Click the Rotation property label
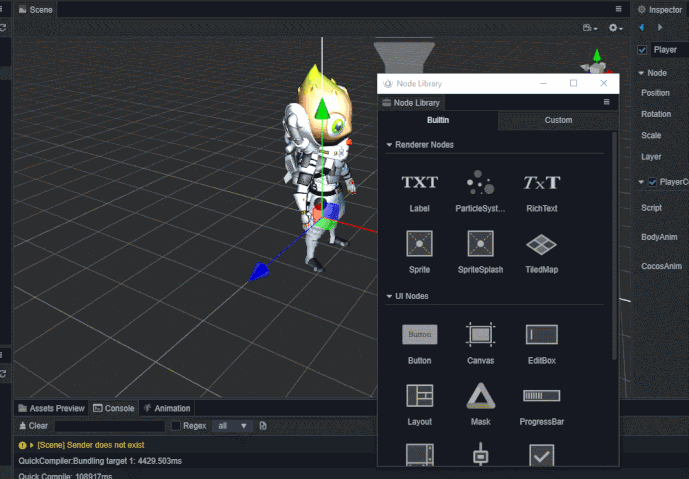The image size is (689, 479). (656, 114)
